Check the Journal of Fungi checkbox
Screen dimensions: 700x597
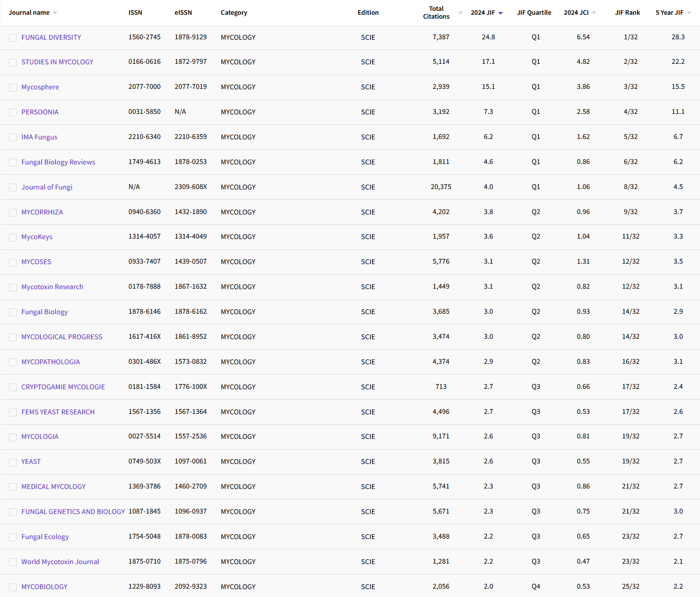[13, 188]
